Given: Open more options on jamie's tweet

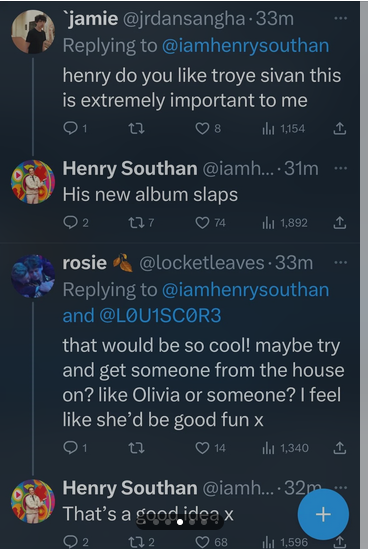Looking at the screenshot, I should click(x=340, y=18).
